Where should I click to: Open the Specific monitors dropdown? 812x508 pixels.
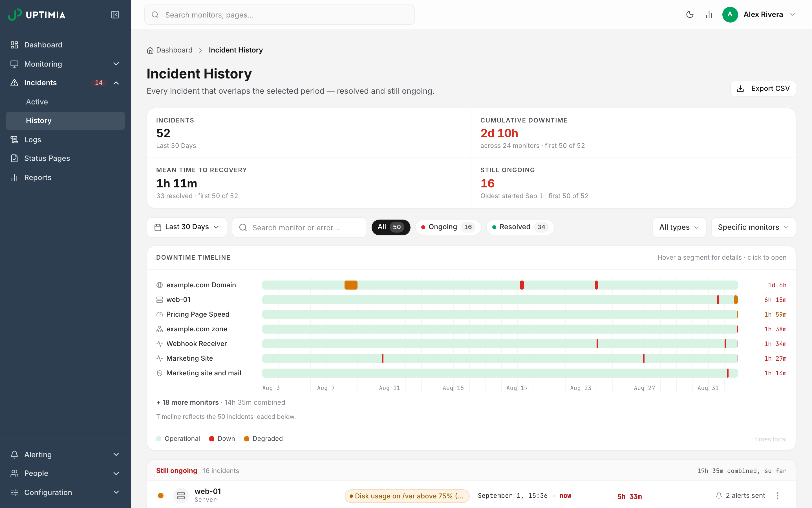pos(753,227)
